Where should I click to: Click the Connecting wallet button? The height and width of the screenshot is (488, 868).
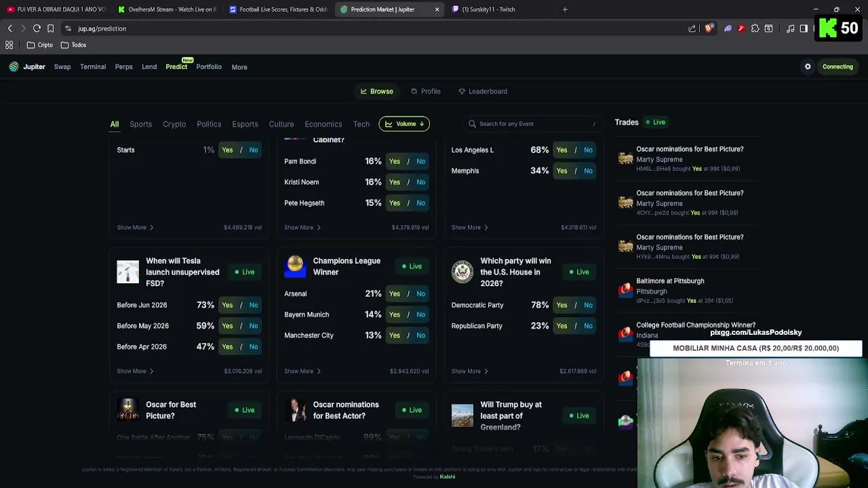pyautogui.click(x=837, y=66)
